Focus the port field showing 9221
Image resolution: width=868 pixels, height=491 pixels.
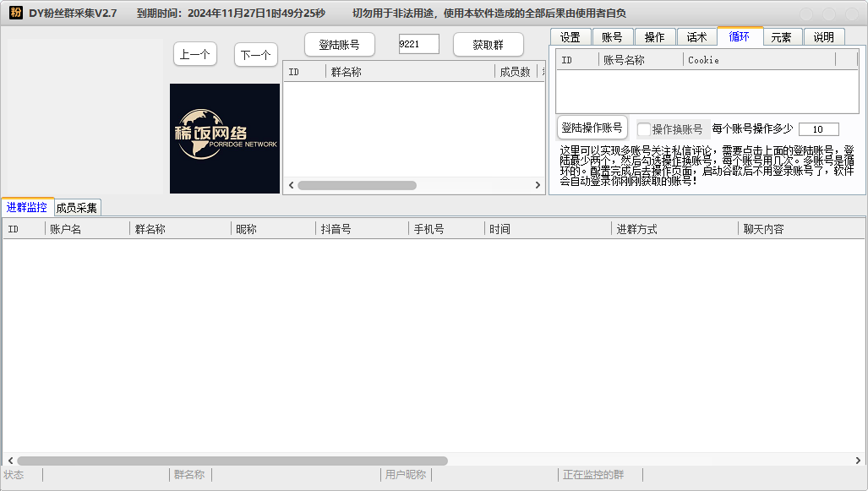(418, 44)
